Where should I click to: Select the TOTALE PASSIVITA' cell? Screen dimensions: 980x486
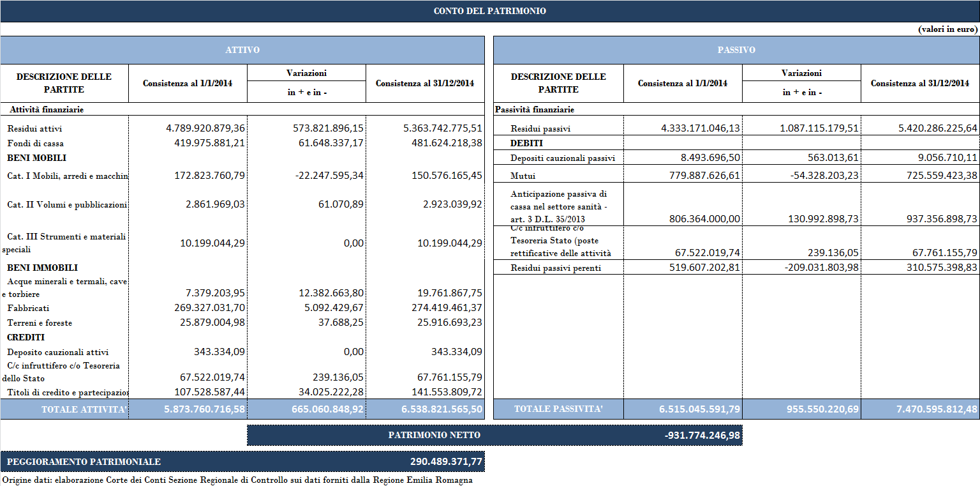click(x=559, y=409)
